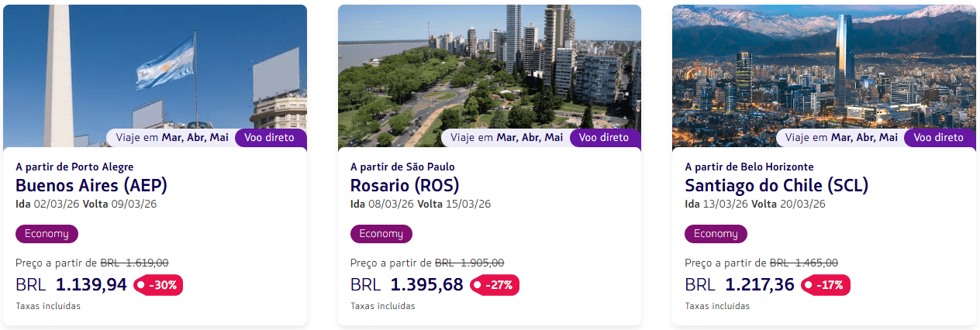Click Voo direto label on Santiago card

pos(939,138)
